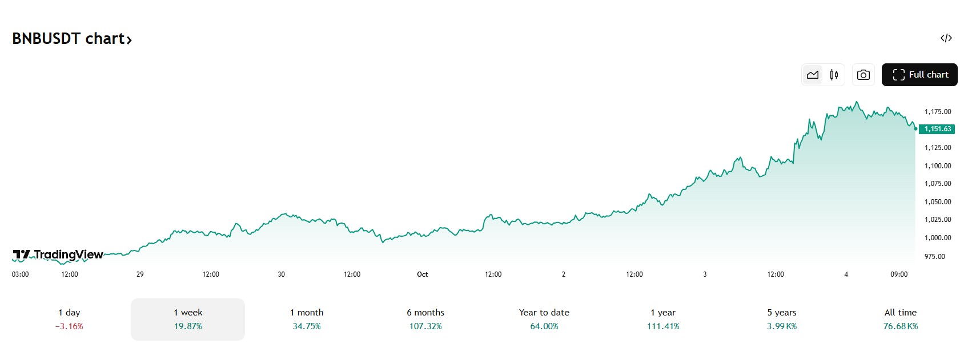Viewport: 980px width, 352px height.
Task: Select the 6 months range
Action: pyautogui.click(x=425, y=319)
